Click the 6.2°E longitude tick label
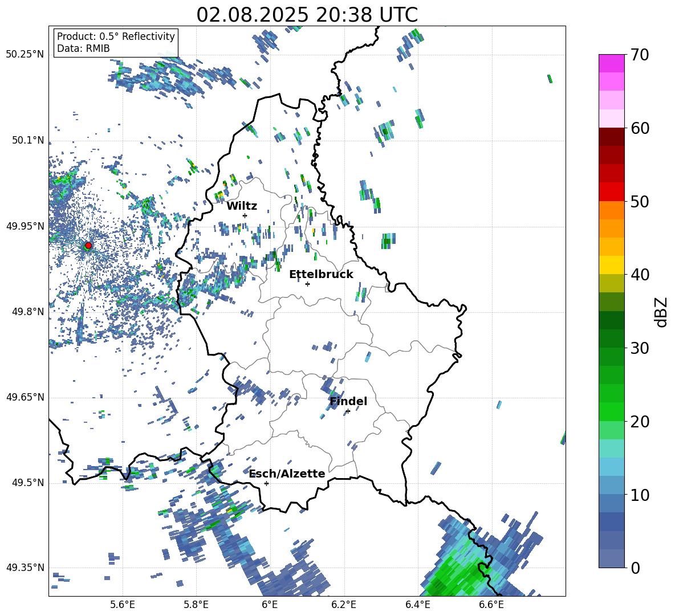675x616 pixels. pyautogui.click(x=344, y=605)
